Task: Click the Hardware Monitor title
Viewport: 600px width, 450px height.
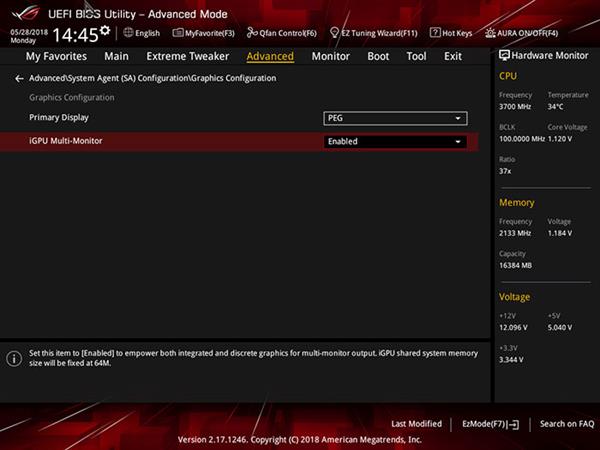Action: pyautogui.click(x=550, y=55)
